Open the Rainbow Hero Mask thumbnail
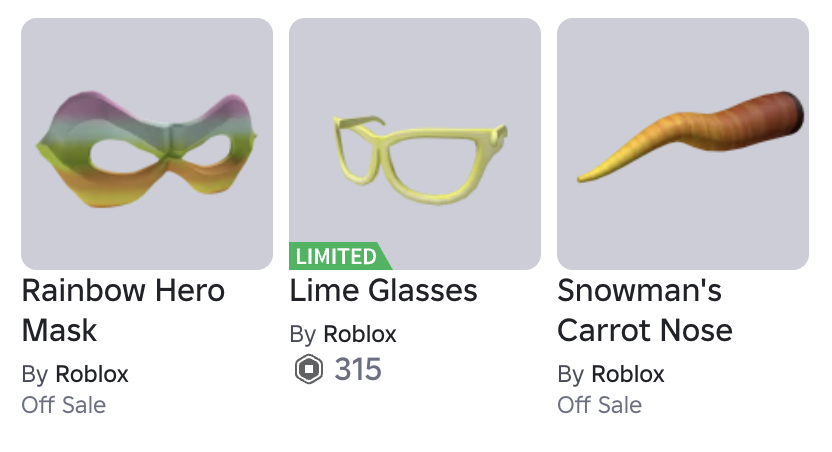 [x=147, y=144]
